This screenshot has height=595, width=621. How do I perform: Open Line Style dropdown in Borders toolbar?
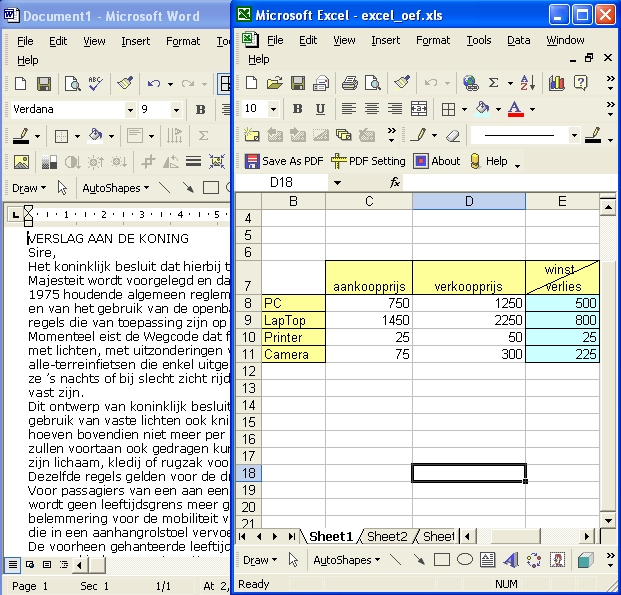(x=574, y=135)
